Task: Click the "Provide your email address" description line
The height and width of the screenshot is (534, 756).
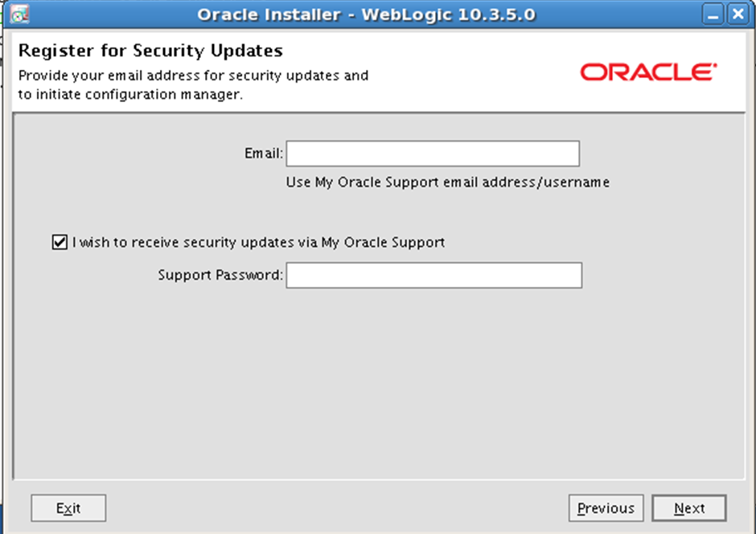Action: tap(193, 76)
